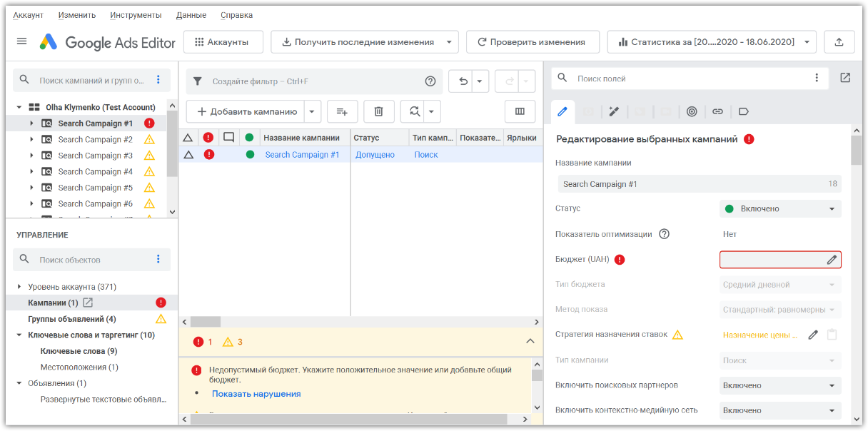Click Добавить кампанию button
Image resolution: width=868 pixels, height=431 pixels.
(246, 111)
